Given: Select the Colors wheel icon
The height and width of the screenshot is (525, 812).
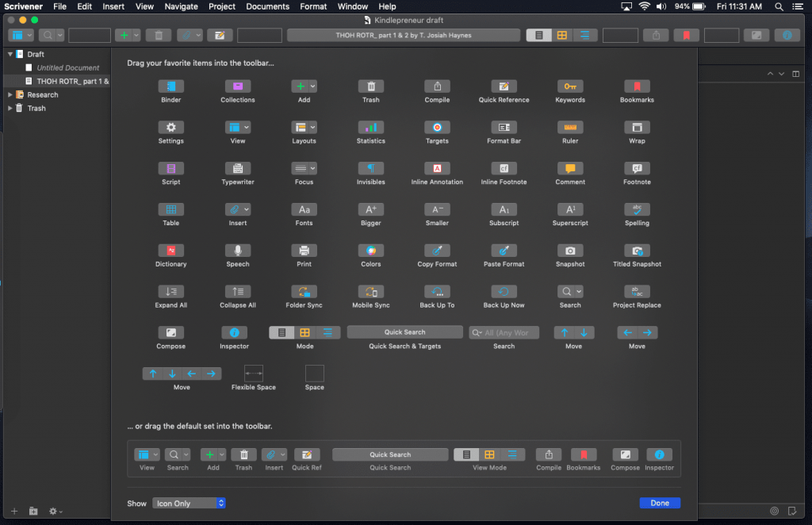Looking at the screenshot, I should [370, 251].
